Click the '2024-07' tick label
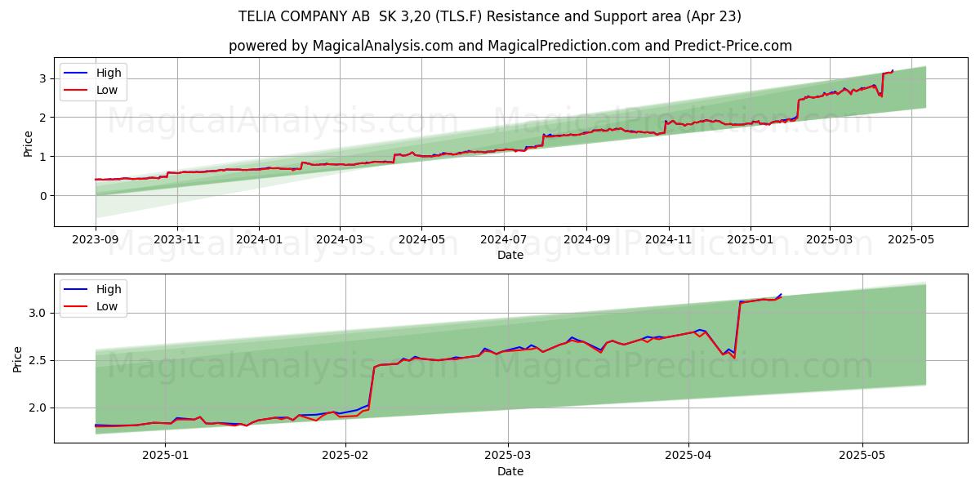This screenshot has width=980, height=490. (503, 240)
